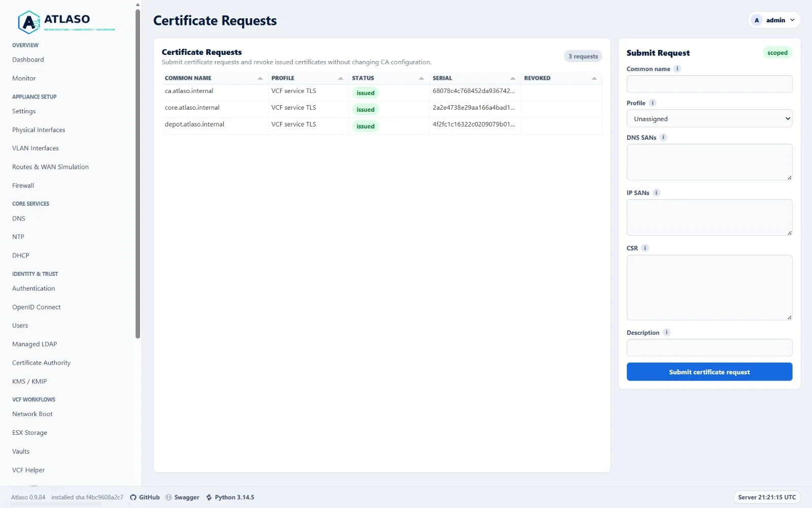The image size is (812, 508).
Task: Show the Profile field info icon
Action: click(653, 103)
